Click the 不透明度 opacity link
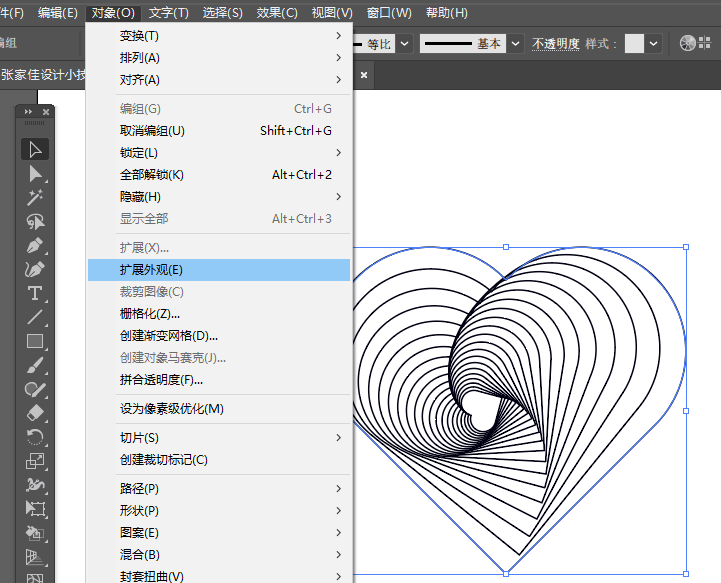The height and width of the screenshot is (583, 721). coord(556,44)
